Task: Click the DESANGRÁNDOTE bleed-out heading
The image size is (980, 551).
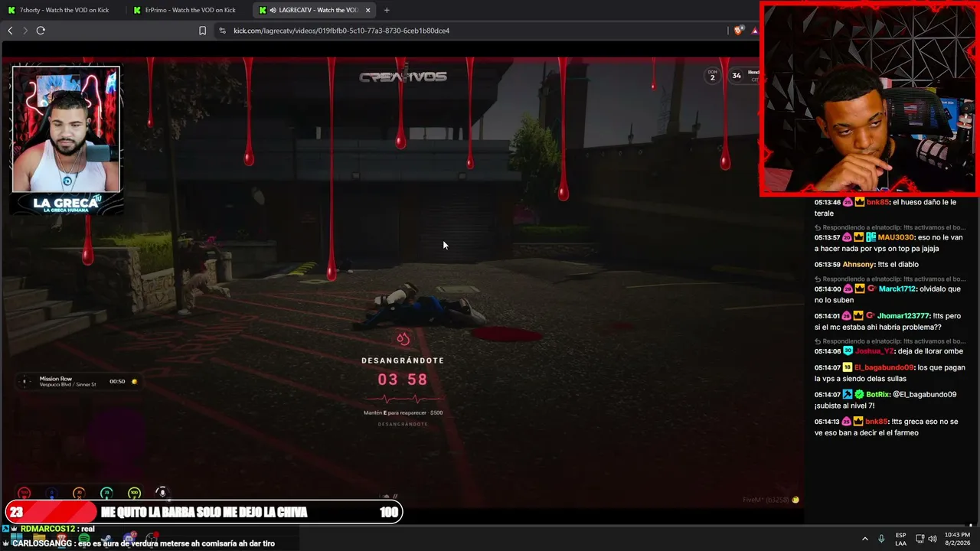Action: [x=403, y=360]
